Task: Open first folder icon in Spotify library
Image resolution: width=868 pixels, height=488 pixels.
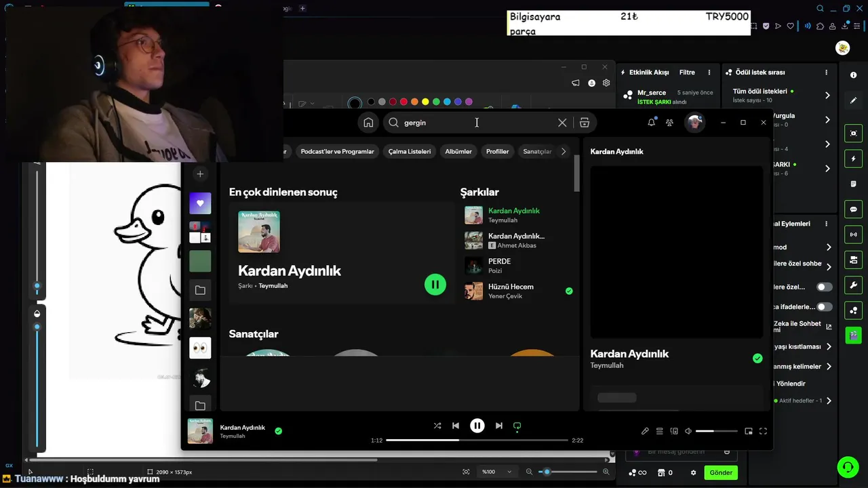Action: (200, 290)
